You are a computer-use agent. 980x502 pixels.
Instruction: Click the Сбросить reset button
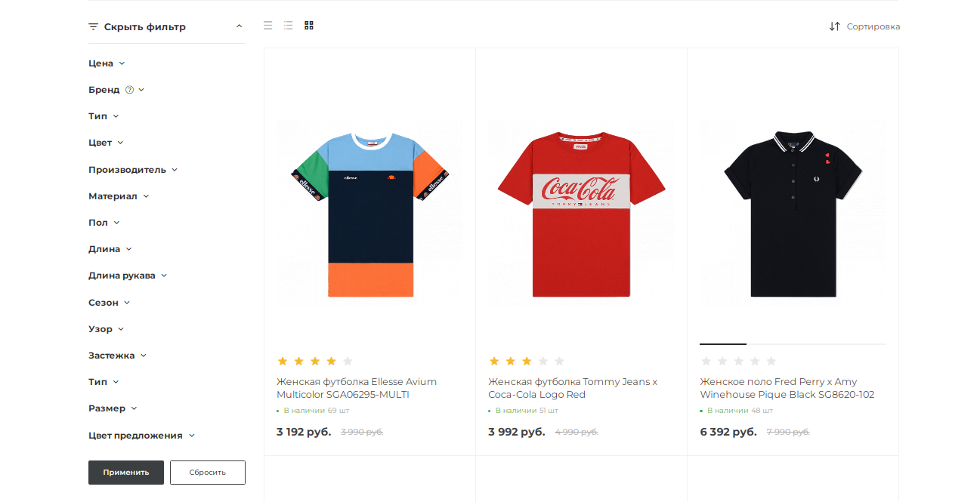[x=208, y=473]
